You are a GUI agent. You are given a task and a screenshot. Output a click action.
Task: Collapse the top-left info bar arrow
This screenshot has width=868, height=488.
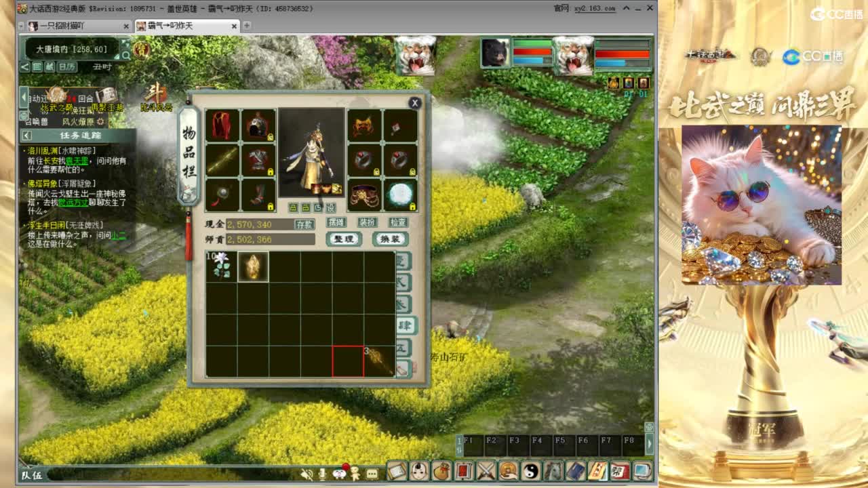point(25,67)
